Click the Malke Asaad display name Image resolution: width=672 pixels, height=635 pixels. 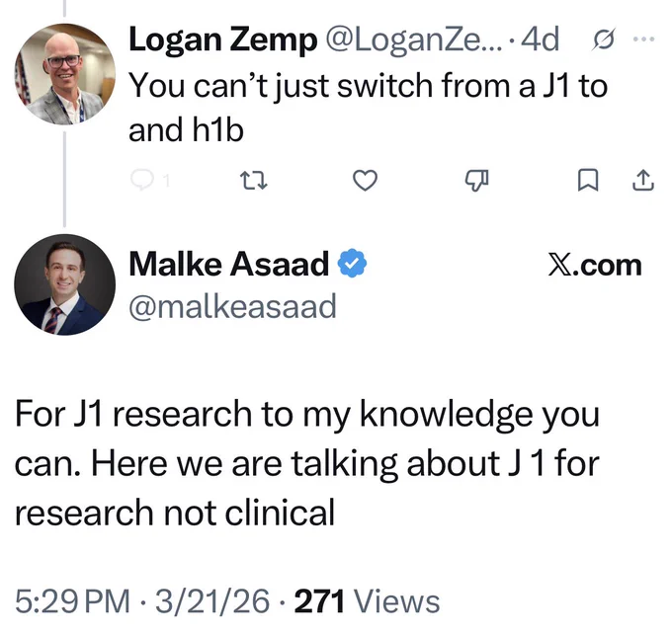229,264
